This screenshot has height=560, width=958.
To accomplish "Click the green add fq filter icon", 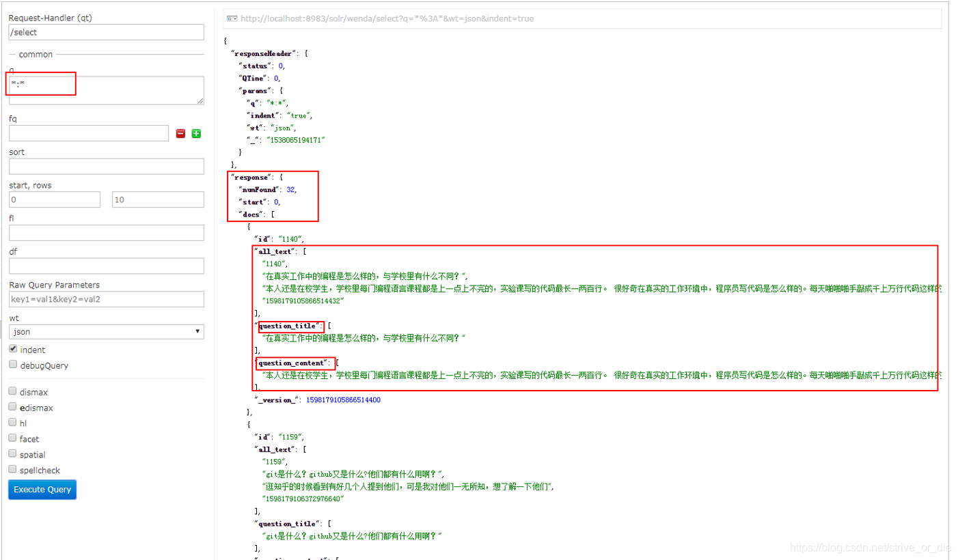I will pyautogui.click(x=196, y=133).
